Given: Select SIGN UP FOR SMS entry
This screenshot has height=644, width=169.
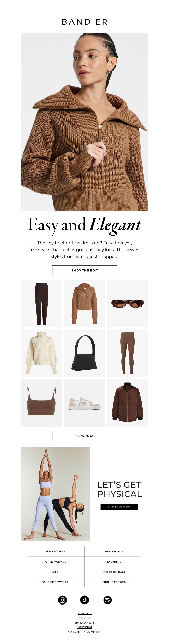Looking at the screenshot, I should [114, 582].
